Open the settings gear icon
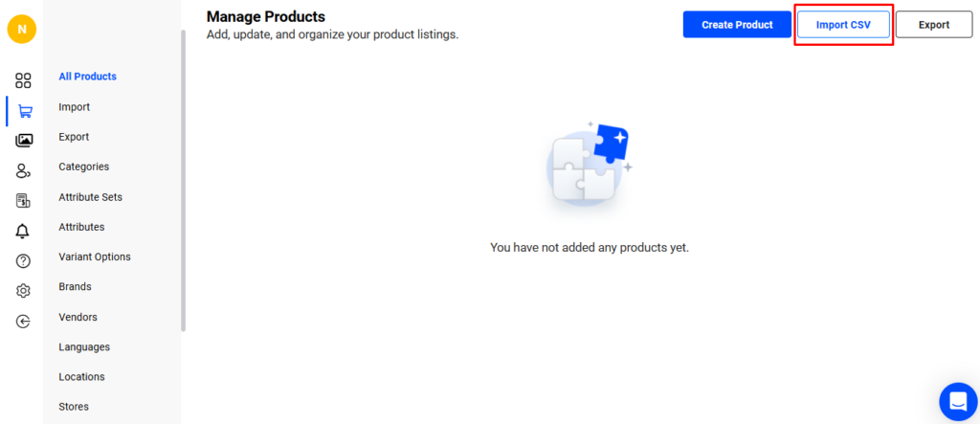 coord(23,291)
